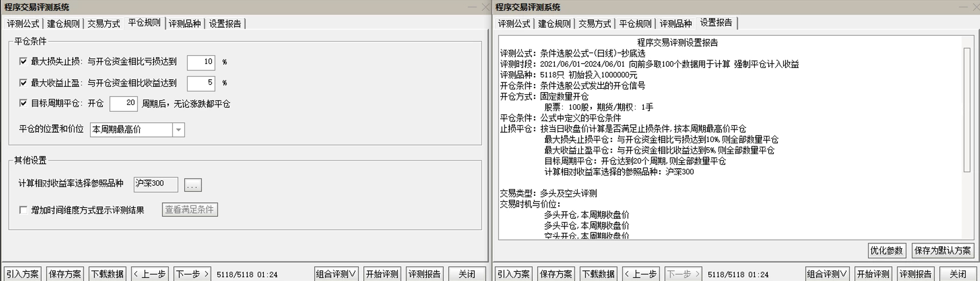Click 下载数据 button in left window
Viewport: 980px width, 281px height.
point(108,274)
